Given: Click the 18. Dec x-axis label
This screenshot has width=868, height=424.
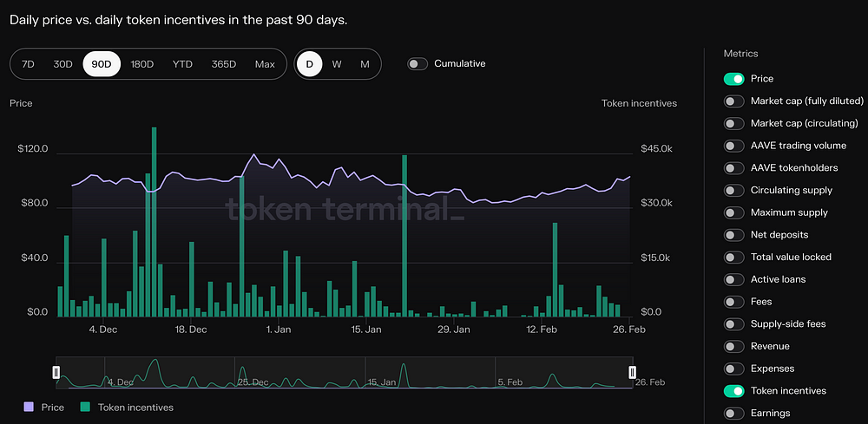Looking at the screenshot, I should click(x=190, y=329).
